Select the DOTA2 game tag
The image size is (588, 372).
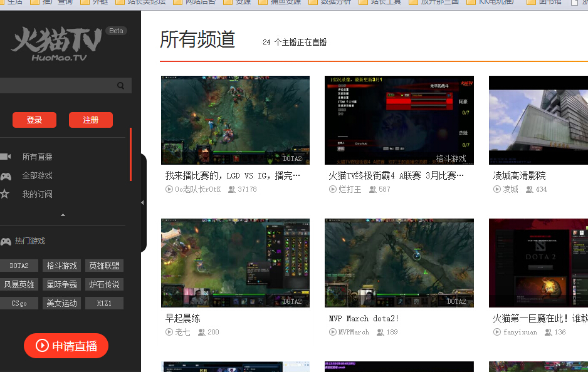pyautogui.click(x=19, y=266)
